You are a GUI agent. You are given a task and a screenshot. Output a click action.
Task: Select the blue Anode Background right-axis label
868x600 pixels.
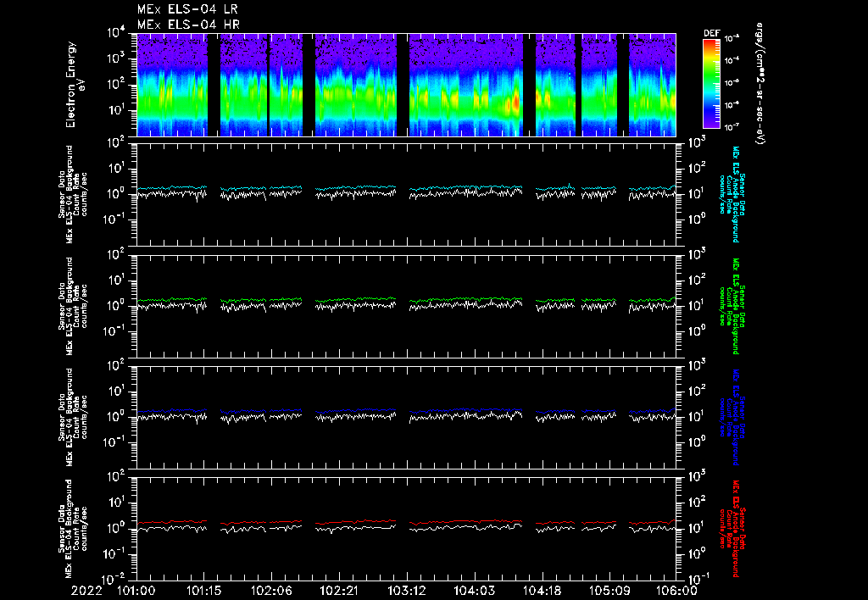pyautogui.click(x=732, y=417)
